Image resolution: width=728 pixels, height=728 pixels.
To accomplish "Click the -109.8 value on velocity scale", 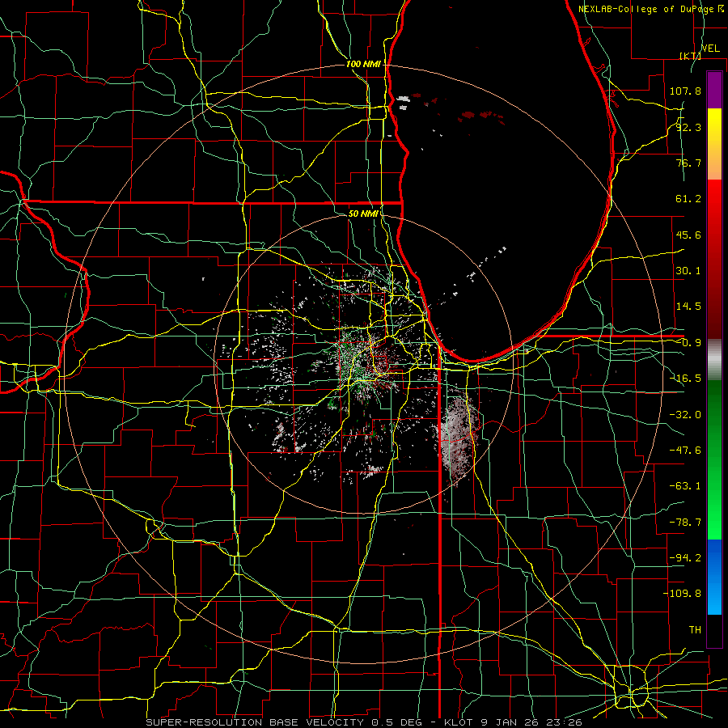I will (682, 594).
